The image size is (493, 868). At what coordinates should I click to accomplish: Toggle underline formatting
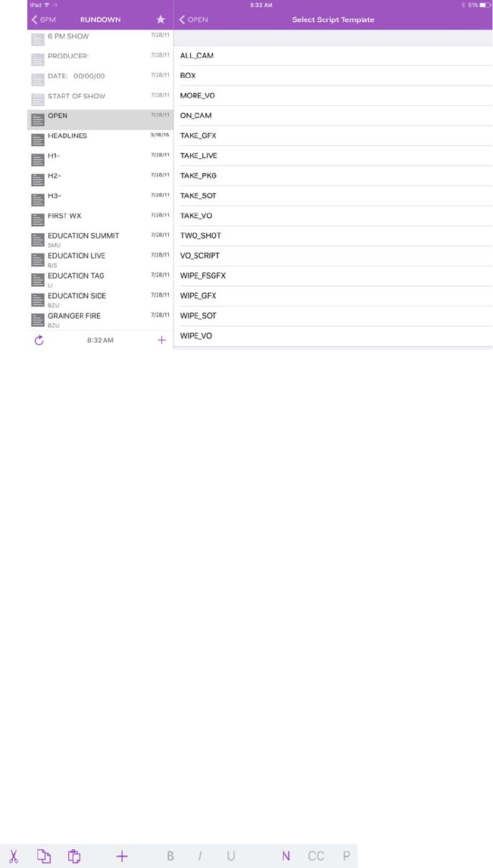[230, 856]
